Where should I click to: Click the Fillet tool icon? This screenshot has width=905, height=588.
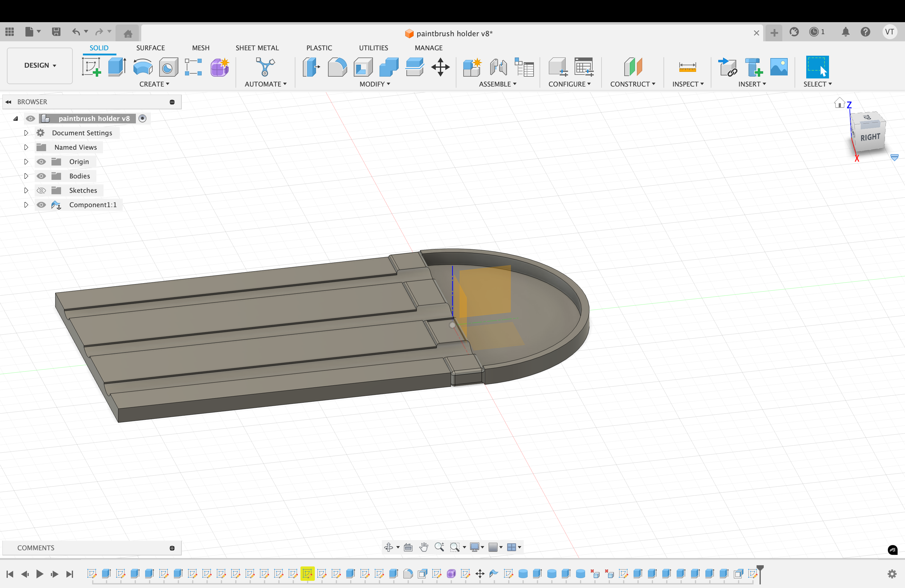(337, 67)
